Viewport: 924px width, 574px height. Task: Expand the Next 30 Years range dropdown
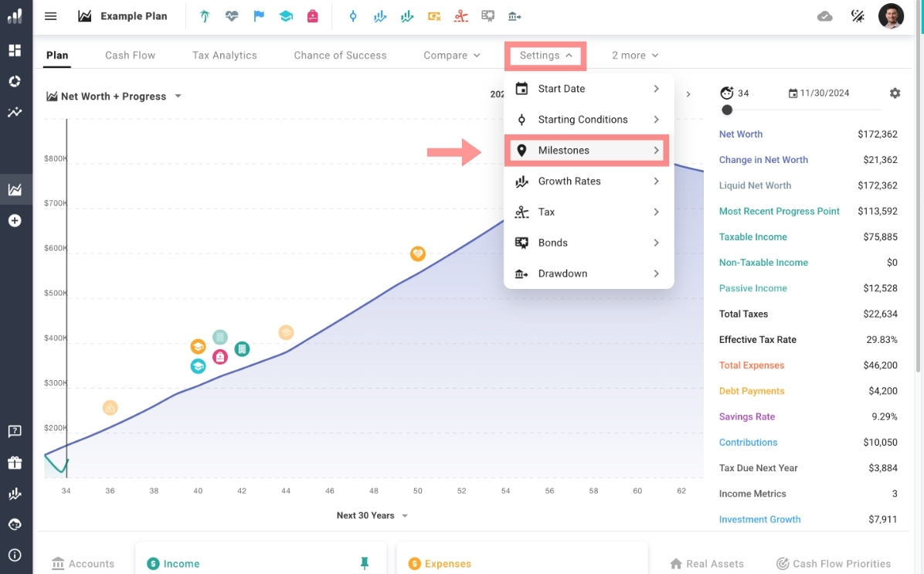tap(372, 515)
